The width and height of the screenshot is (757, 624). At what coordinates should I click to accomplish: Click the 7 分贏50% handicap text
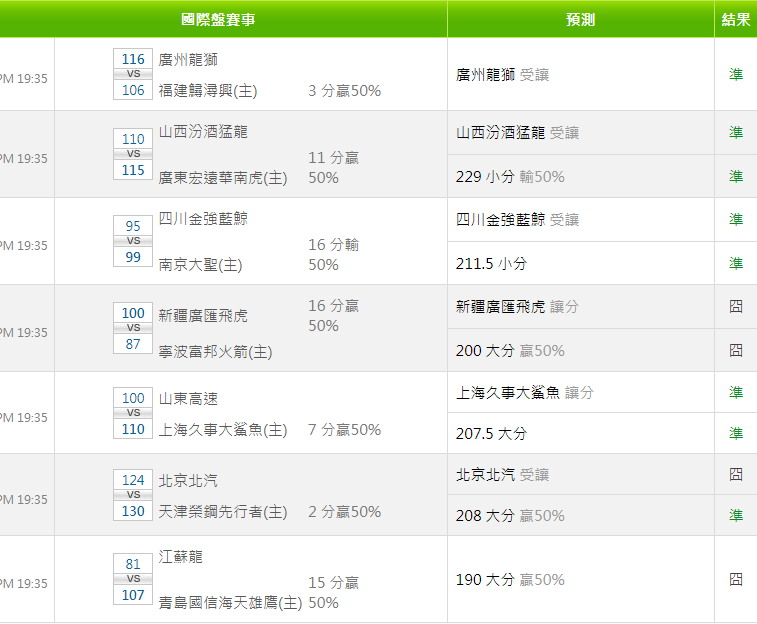345,430
